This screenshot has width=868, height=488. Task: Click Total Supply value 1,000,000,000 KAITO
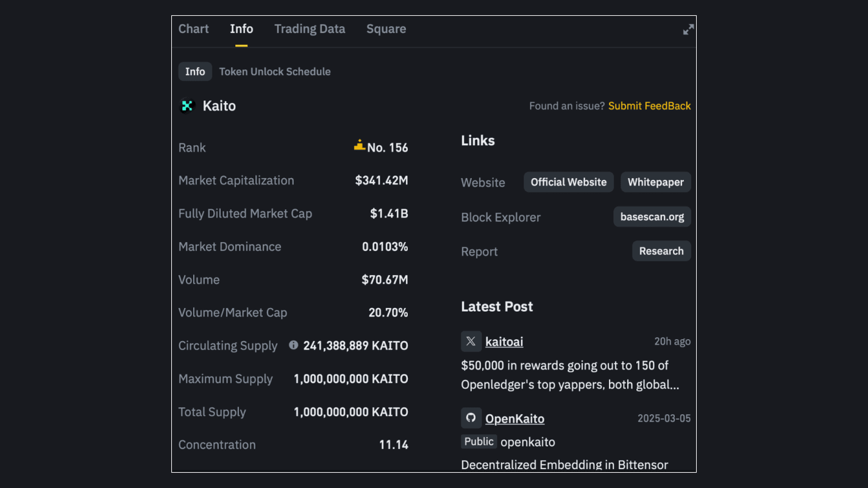[x=351, y=412]
